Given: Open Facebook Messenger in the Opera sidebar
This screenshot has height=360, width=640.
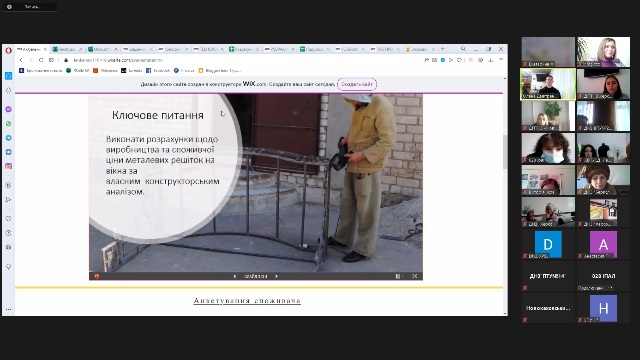Looking at the screenshot, I should 8,109.
